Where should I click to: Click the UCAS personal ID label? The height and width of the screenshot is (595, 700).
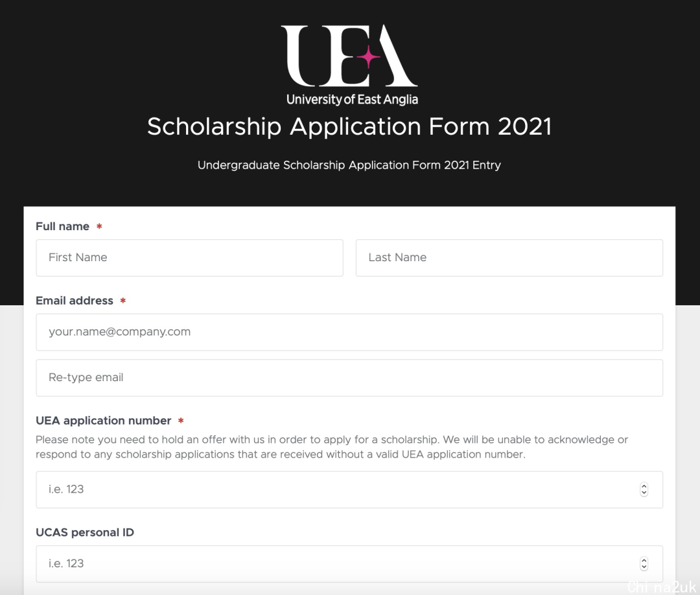pyautogui.click(x=85, y=533)
